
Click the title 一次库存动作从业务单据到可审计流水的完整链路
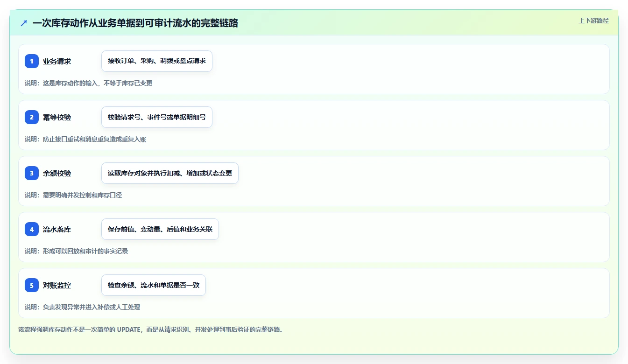[x=135, y=23]
